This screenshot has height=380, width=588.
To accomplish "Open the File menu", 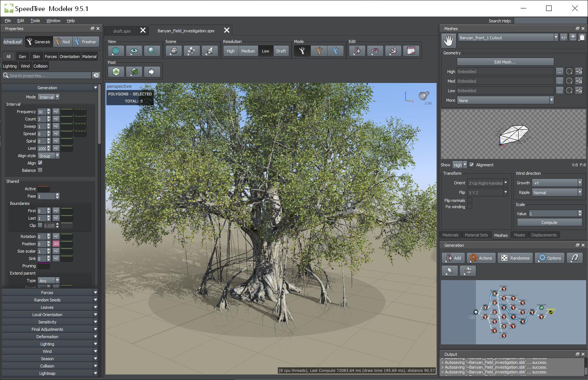I will click(8, 21).
